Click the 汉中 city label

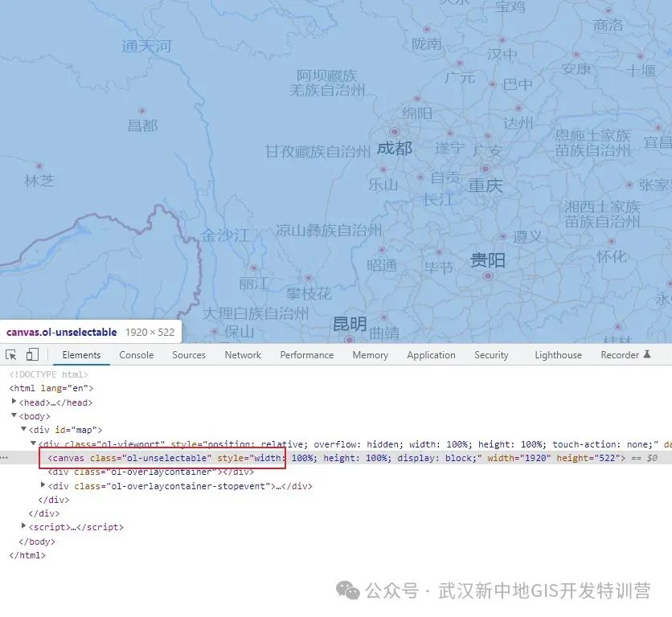[502, 55]
